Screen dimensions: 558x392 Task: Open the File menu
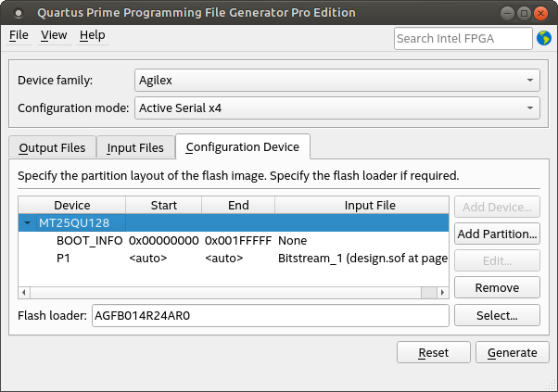[19, 35]
